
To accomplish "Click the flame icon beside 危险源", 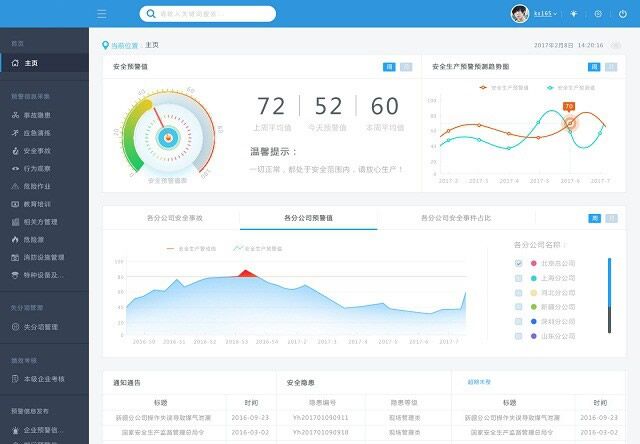I will [x=16, y=240].
